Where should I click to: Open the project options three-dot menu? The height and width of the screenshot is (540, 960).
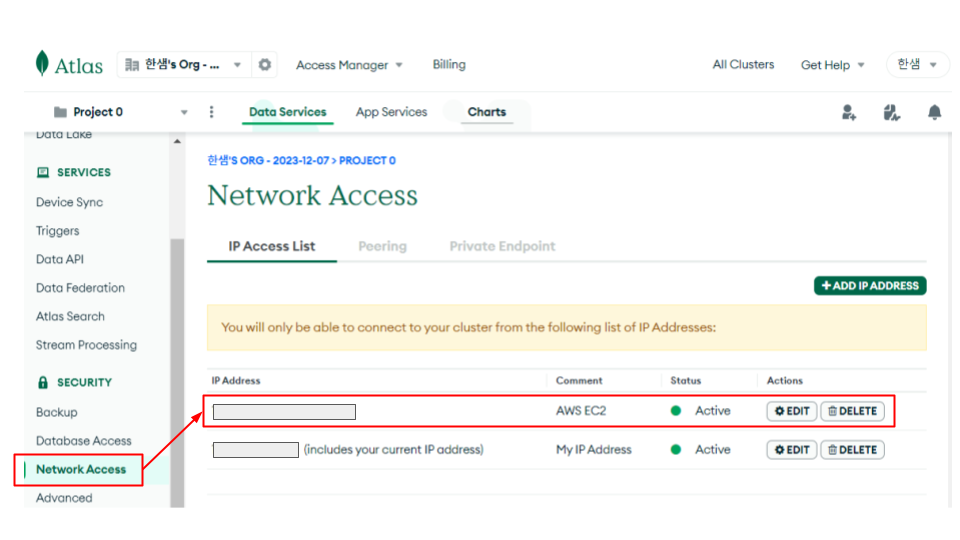(211, 112)
